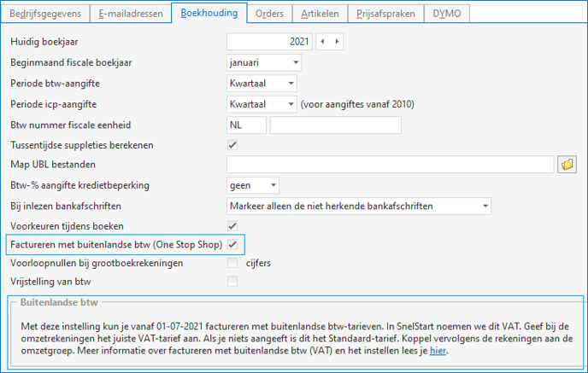
Task: Select the DYMO tab
Action: pos(447,14)
